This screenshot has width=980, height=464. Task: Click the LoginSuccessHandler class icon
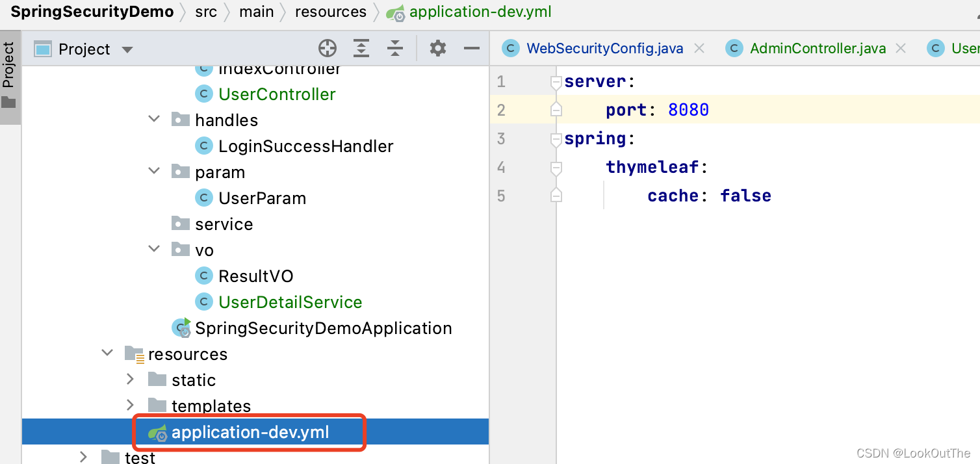click(x=204, y=146)
